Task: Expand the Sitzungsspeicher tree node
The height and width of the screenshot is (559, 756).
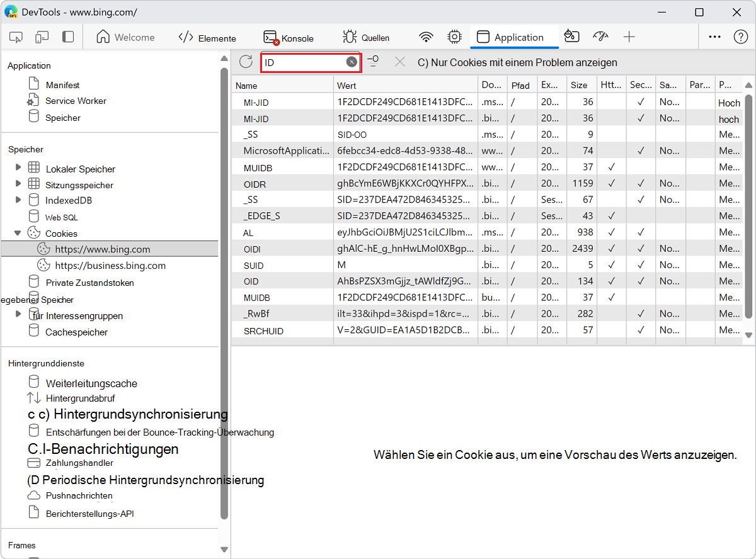Action: coord(18,184)
